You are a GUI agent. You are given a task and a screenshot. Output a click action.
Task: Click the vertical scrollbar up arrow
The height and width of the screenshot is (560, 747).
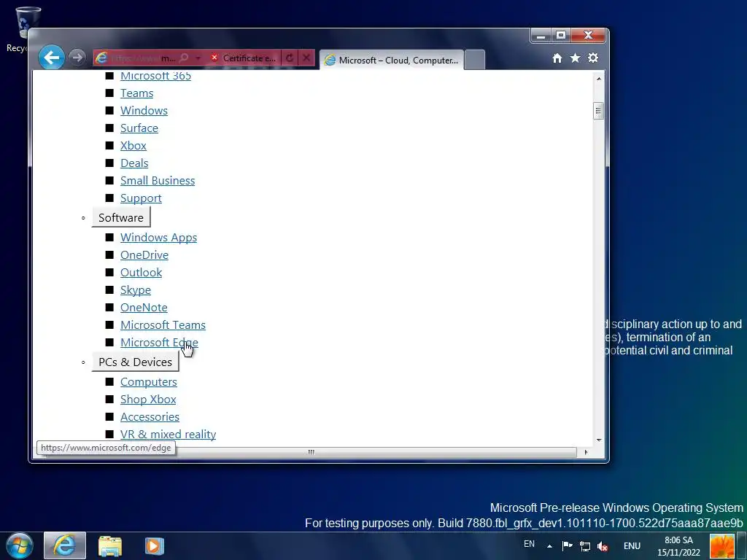pyautogui.click(x=599, y=79)
